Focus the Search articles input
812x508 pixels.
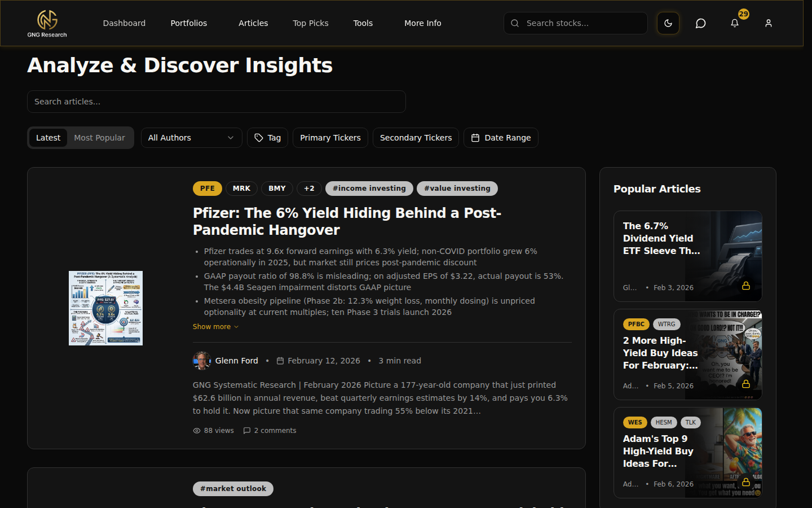[x=217, y=102]
